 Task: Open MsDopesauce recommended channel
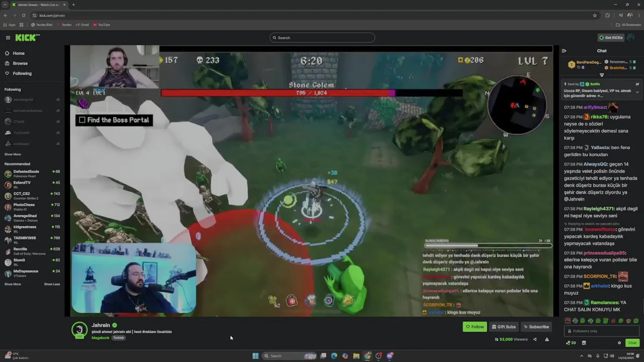click(x=32, y=273)
